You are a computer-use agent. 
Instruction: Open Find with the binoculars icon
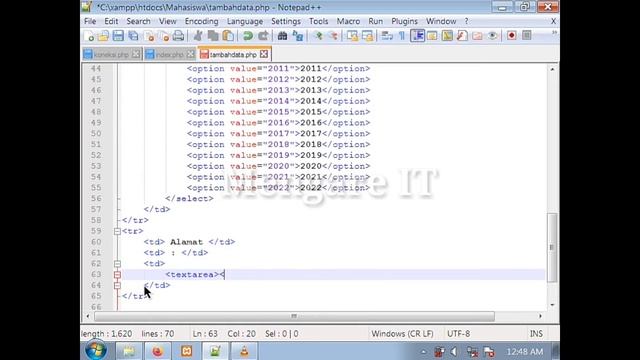(x=282, y=36)
